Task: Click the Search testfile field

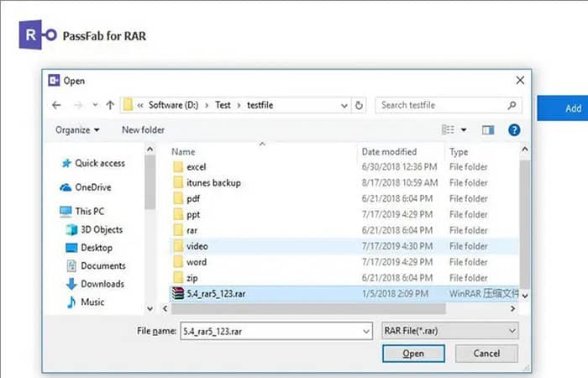Action: [448, 105]
